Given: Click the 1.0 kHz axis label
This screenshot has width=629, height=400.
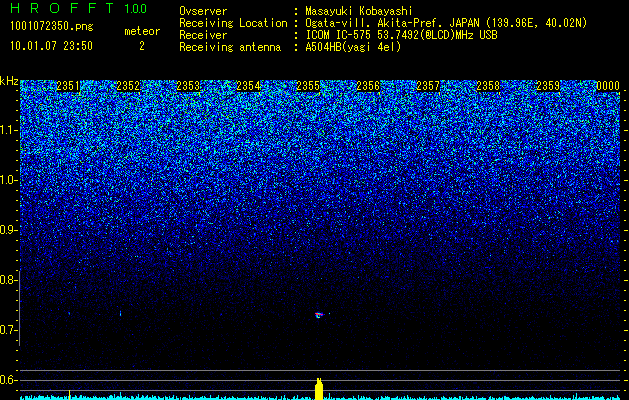Looking at the screenshot, I should click(x=8, y=180).
